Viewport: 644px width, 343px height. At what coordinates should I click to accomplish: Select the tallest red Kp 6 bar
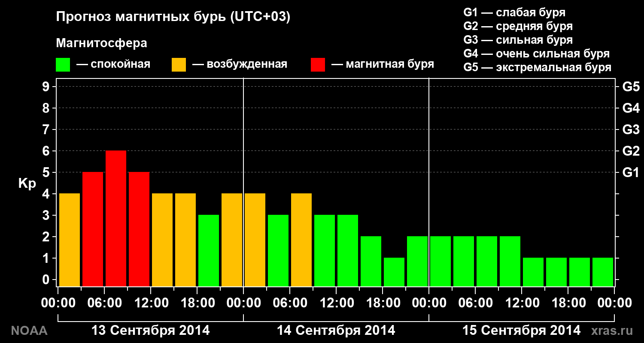116,218
